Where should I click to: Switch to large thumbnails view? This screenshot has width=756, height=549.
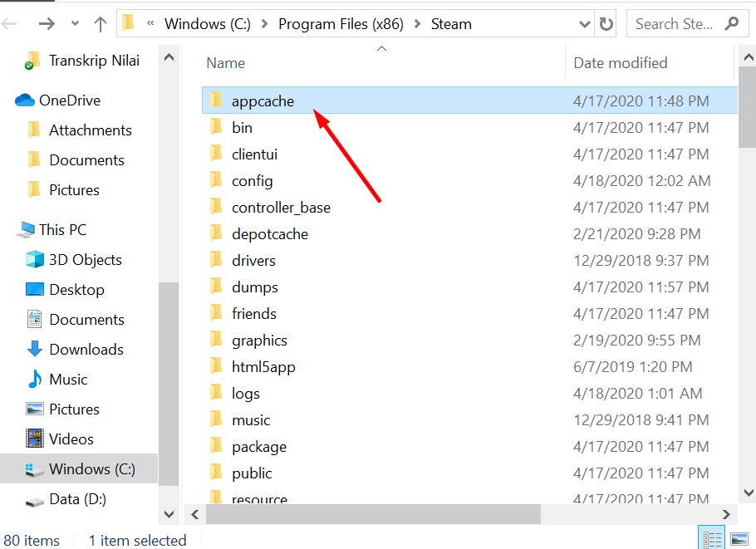pyautogui.click(x=739, y=540)
